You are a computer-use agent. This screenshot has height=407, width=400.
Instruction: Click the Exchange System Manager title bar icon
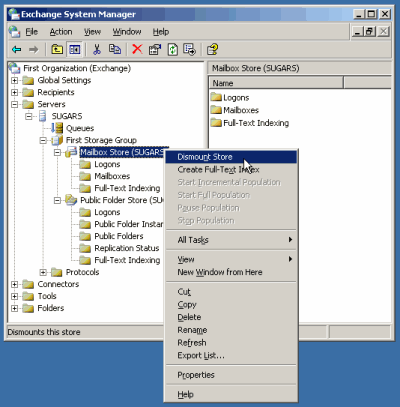(x=14, y=14)
